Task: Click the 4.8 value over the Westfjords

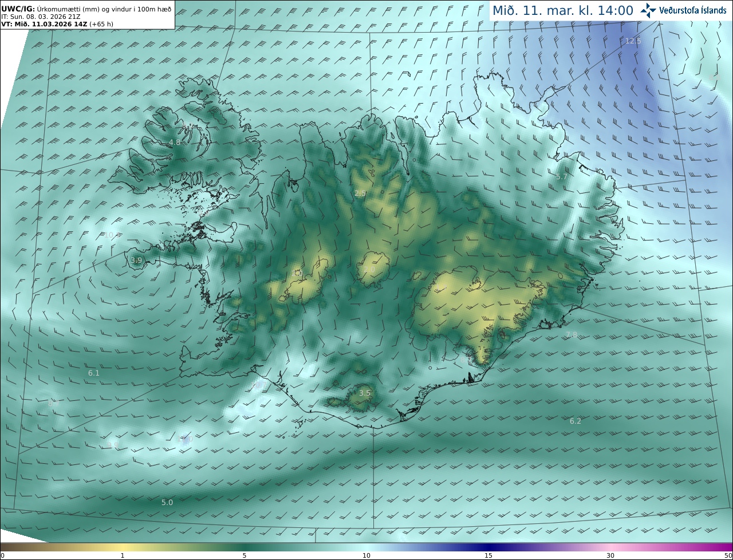Action: [x=175, y=142]
